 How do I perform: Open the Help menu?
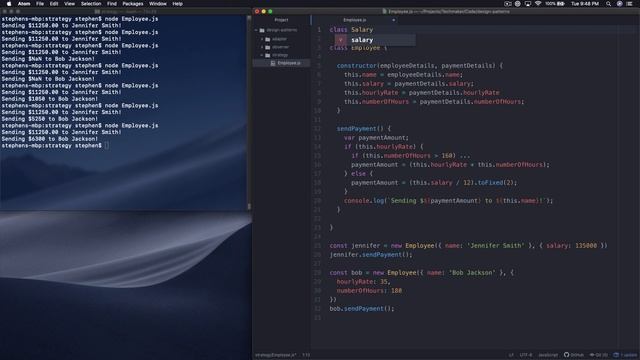177,4
